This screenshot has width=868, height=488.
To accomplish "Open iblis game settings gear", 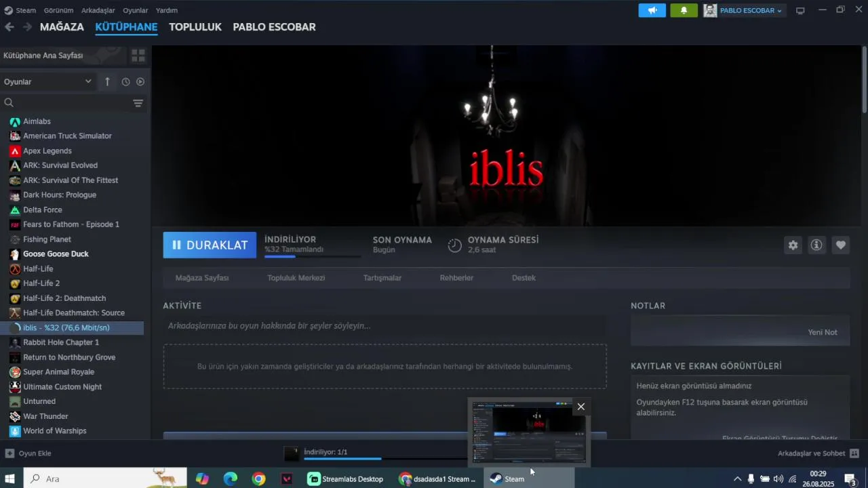I will point(793,245).
